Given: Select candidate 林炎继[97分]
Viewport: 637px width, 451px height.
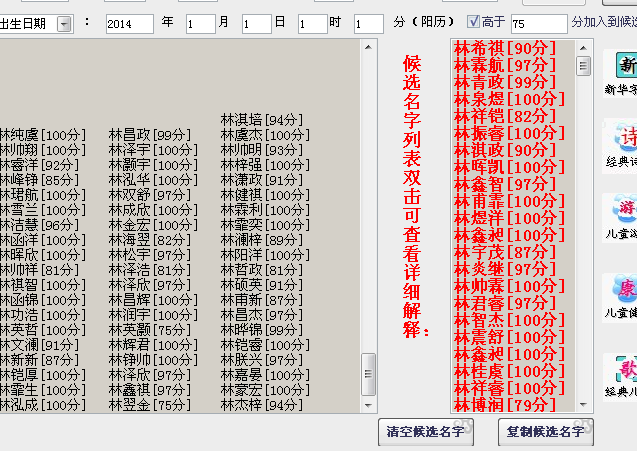Looking at the screenshot, I should pyautogui.click(x=505, y=269).
